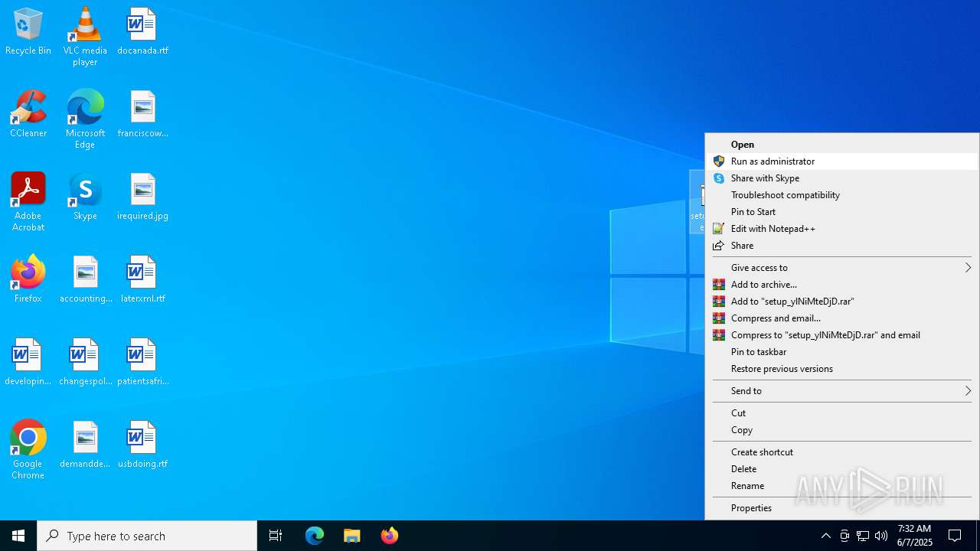The image size is (980, 551).
Task: Select Restore previous versions
Action: (842, 369)
